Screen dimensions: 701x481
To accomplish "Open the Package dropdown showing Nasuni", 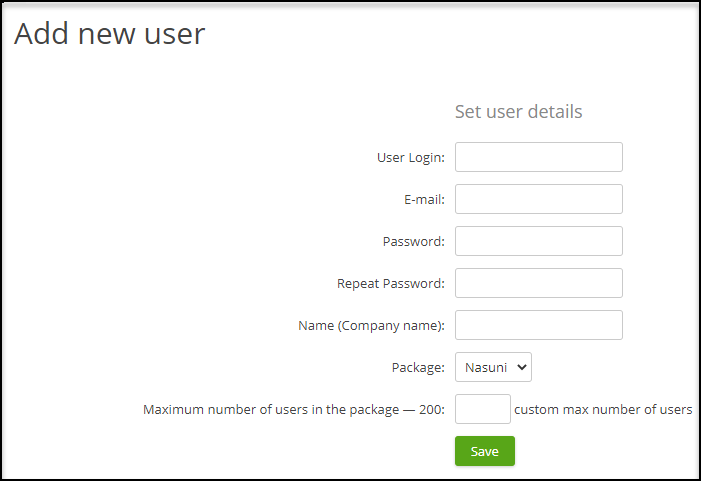I will pyautogui.click(x=493, y=367).
